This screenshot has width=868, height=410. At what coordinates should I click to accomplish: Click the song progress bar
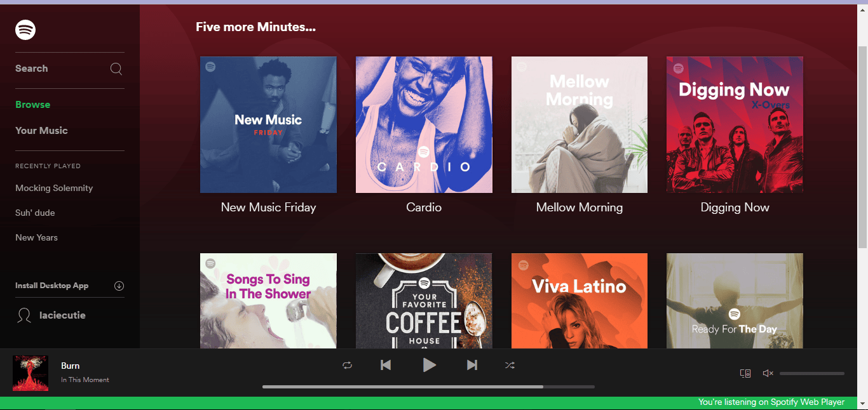tap(428, 387)
